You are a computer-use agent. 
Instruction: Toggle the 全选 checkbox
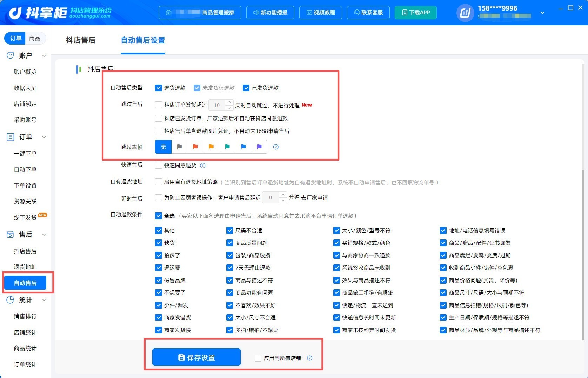[x=159, y=216]
